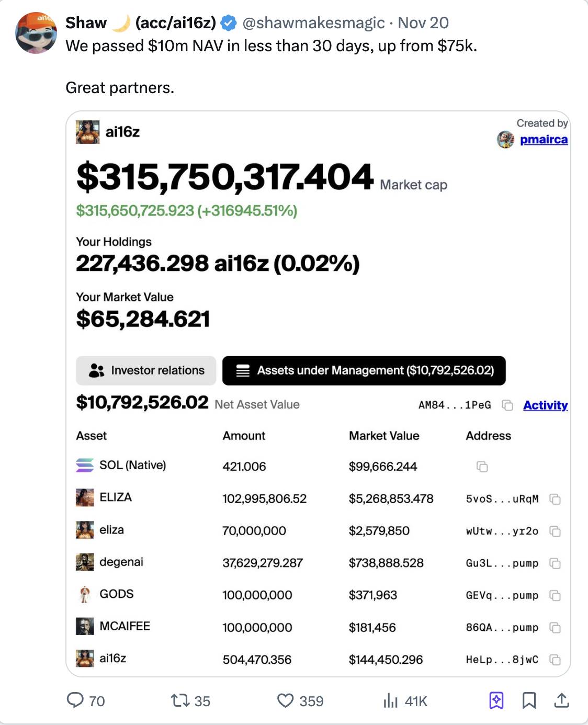The image size is (588, 725).
Task: Click the reply comment icon
Action: point(75,700)
